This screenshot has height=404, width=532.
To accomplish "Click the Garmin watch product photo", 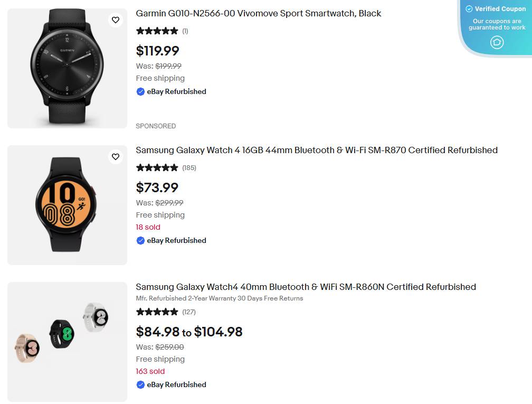I will (66, 68).
